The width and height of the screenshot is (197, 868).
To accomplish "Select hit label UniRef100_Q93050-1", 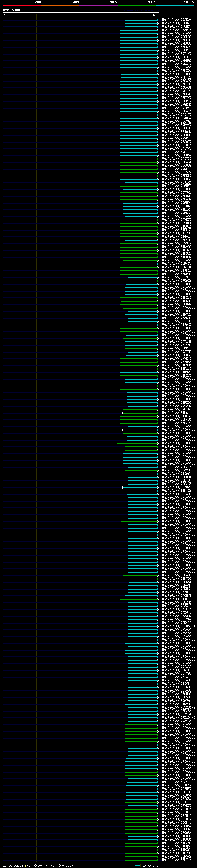I will click(x=179, y=626).
